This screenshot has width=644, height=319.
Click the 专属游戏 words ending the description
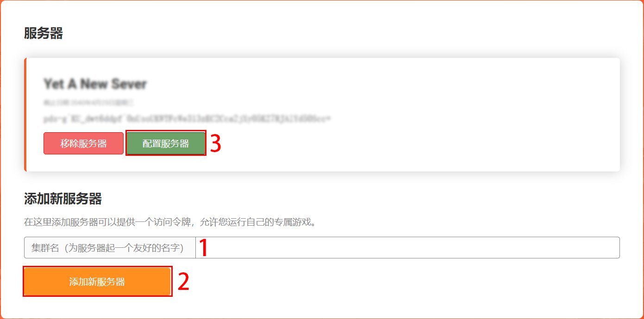click(x=292, y=222)
